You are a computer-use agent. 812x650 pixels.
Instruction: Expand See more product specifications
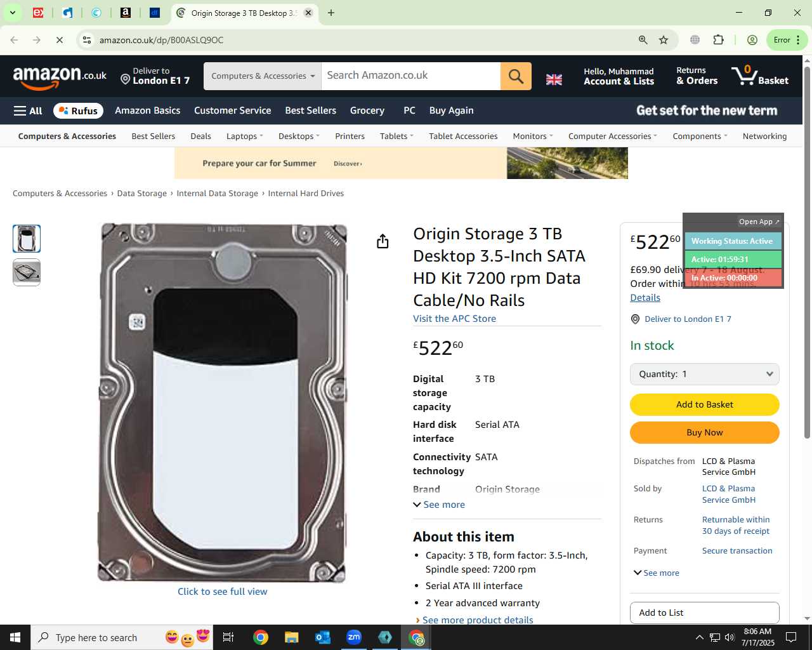(x=439, y=505)
